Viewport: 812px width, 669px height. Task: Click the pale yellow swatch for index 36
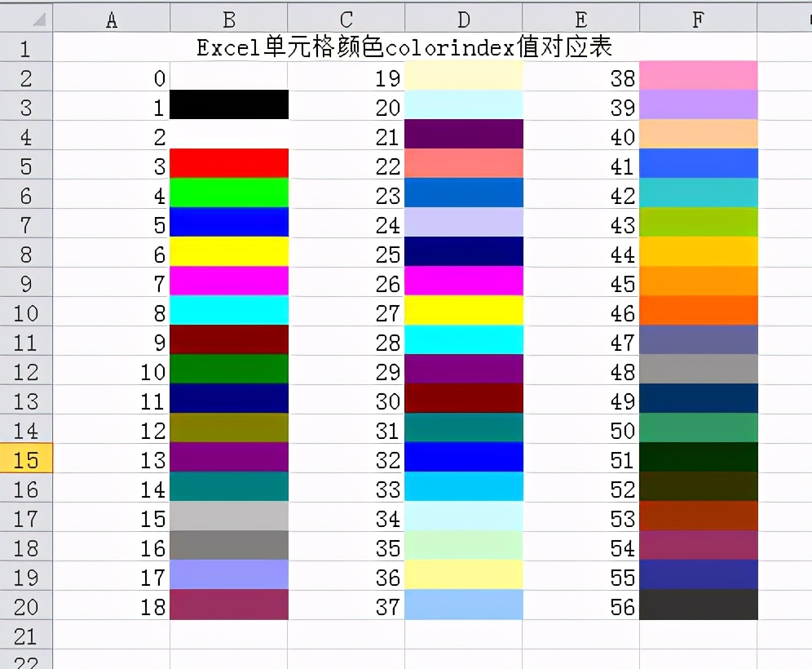tap(464, 575)
